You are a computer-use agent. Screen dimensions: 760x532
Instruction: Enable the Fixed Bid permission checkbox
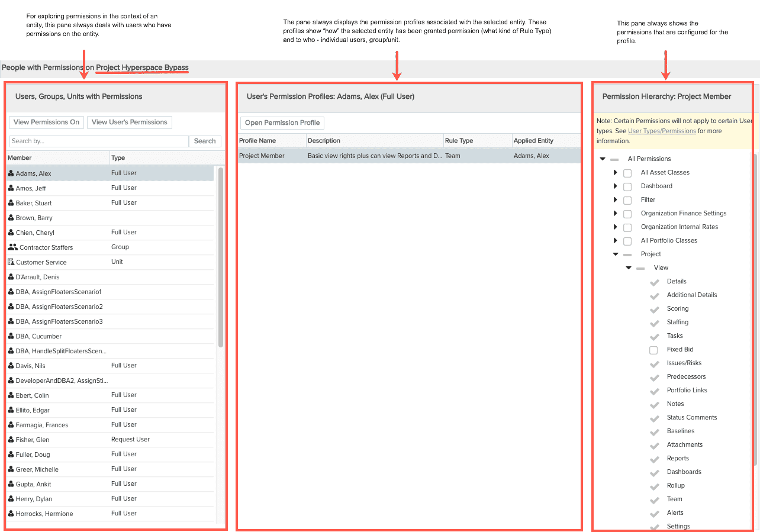pyautogui.click(x=653, y=350)
